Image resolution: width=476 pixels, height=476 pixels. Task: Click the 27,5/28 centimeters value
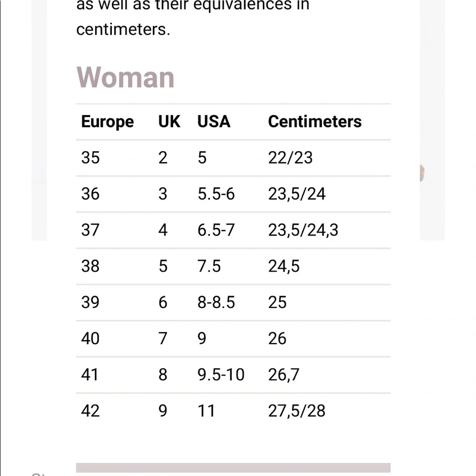click(x=297, y=411)
